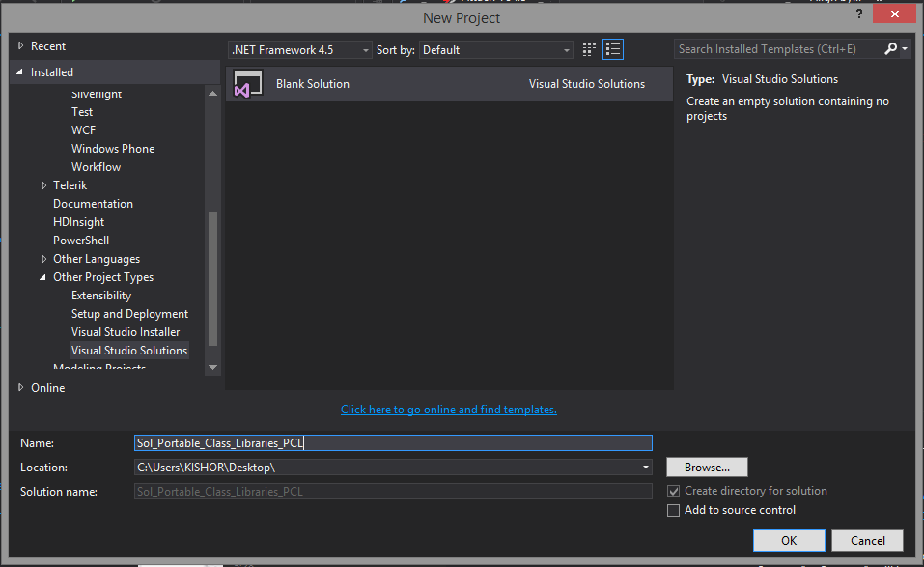Viewport: 924px width, 567px height.
Task: Select the Blank Solution template name
Action: (x=312, y=84)
